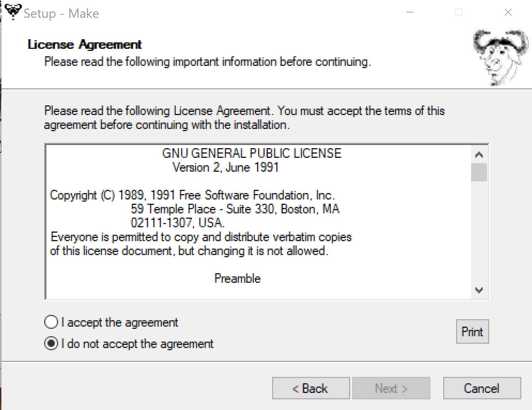Viewport: 532px width, 410px height.
Task: Click the Setup installer icon in title bar
Action: pos(13,12)
